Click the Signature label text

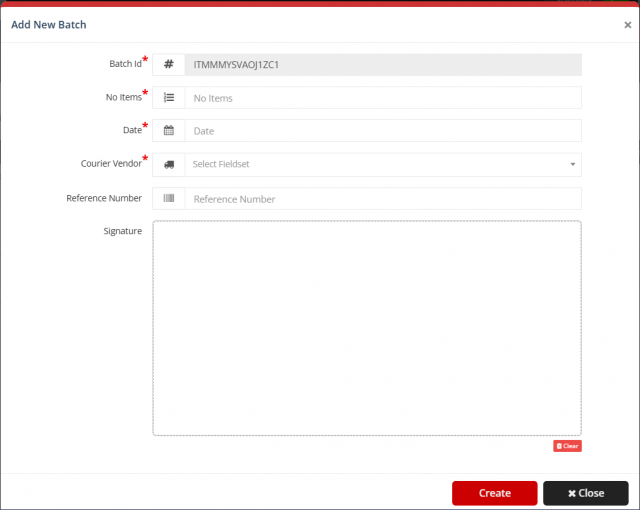pos(122,231)
